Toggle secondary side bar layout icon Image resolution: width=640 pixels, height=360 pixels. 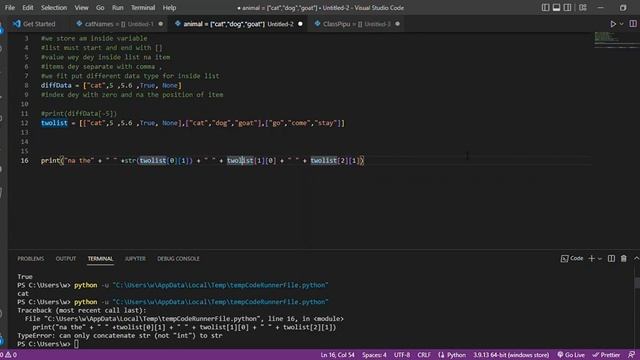coord(567,8)
